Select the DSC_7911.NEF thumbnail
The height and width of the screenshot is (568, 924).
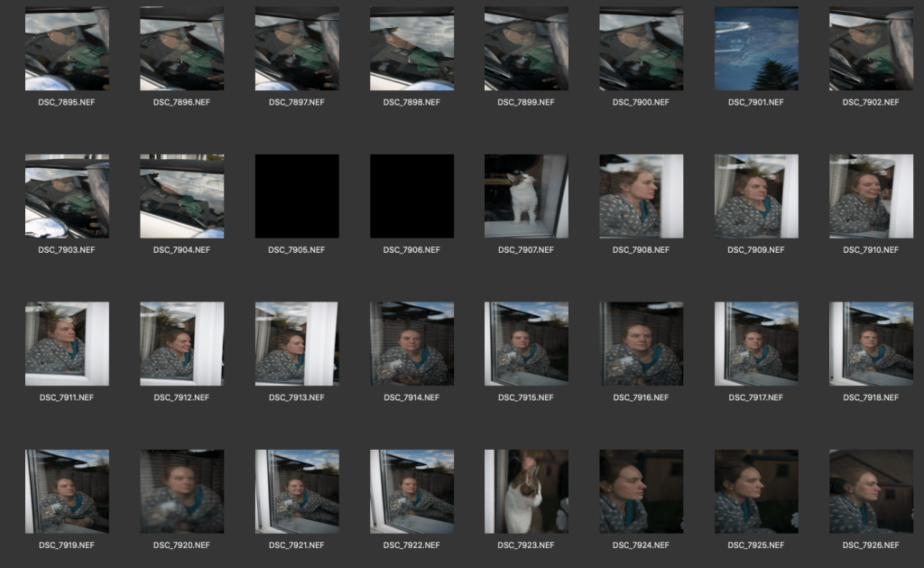[67, 344]
